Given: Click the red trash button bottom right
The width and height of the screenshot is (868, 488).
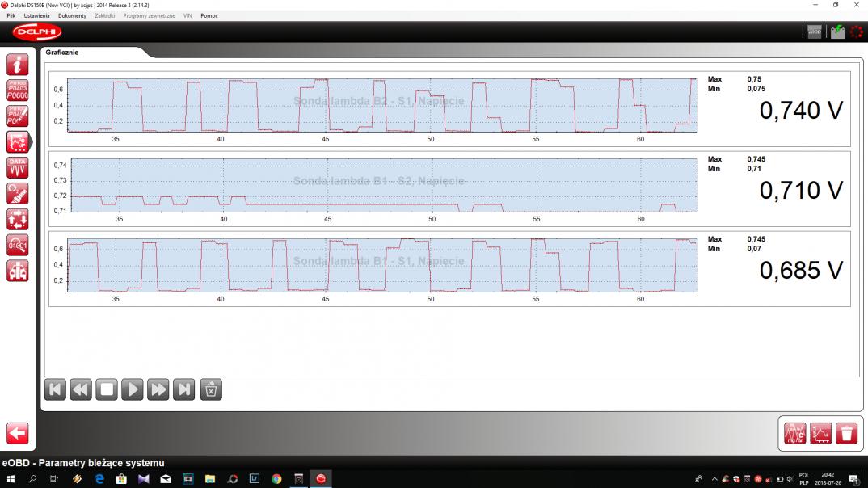Looking at the screenshot, I should (x=846, y=434).
